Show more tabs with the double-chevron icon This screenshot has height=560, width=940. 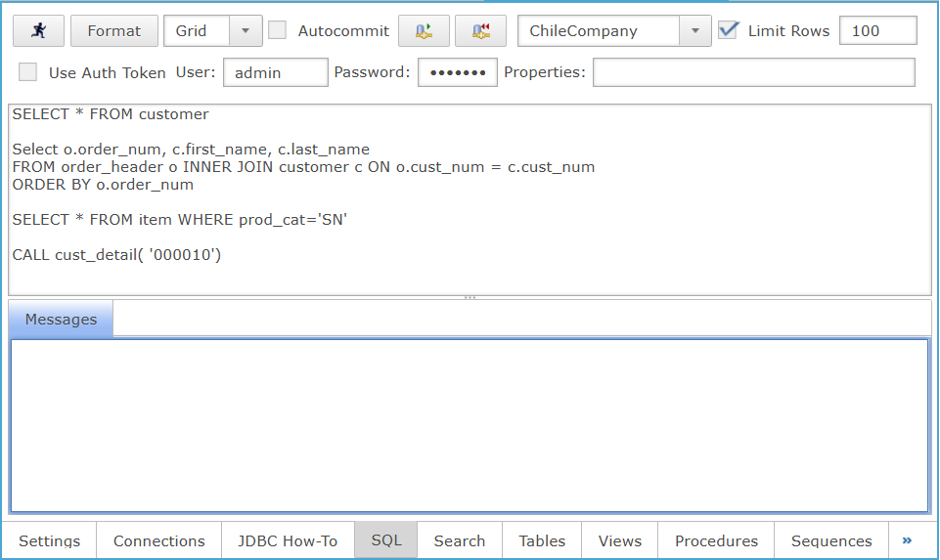click(907, 540)
